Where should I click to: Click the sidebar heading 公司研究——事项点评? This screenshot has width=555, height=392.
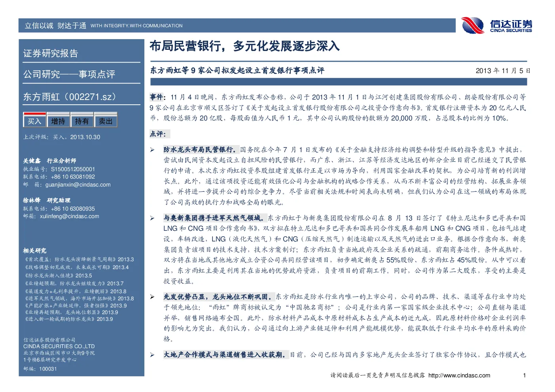point(69,74)
